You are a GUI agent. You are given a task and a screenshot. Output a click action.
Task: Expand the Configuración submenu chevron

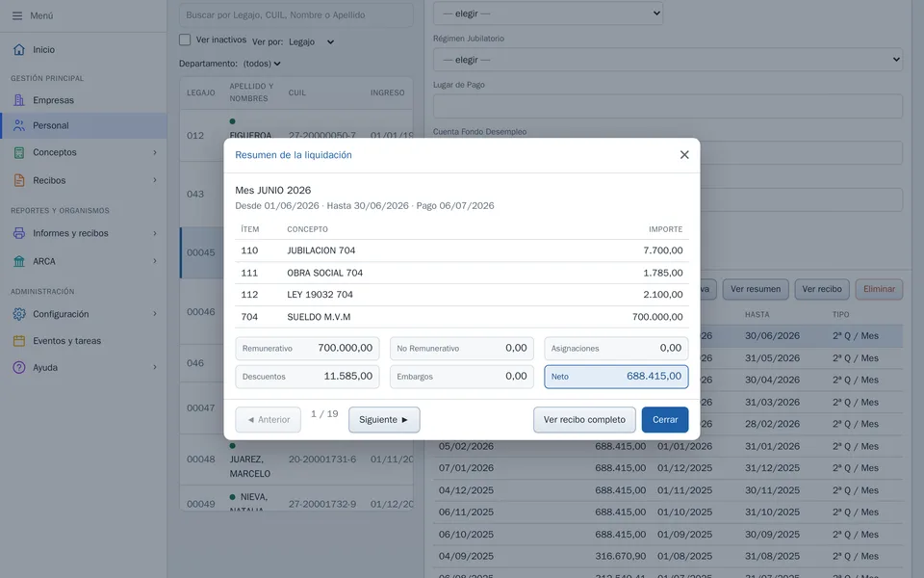pyautogui.click(x=155, y=314)
